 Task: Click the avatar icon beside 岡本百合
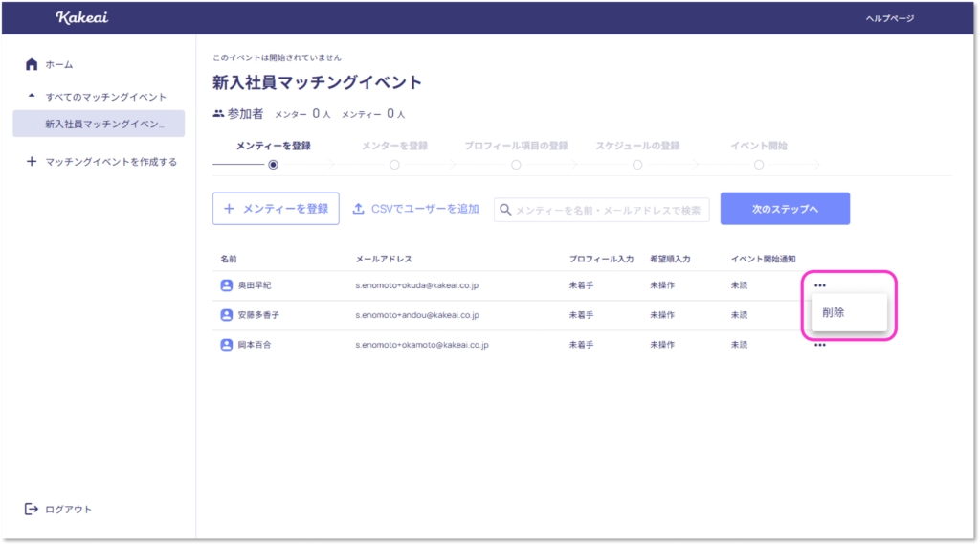227,345
